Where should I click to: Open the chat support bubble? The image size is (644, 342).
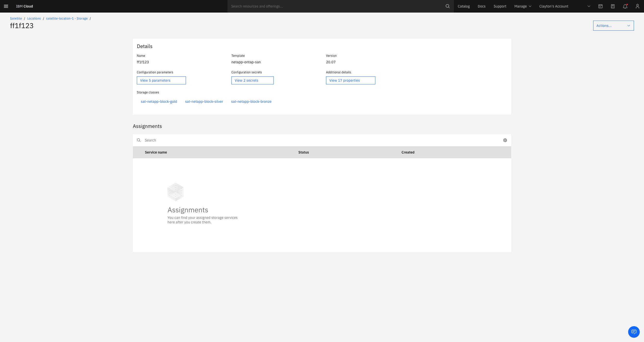pos(633,332)
